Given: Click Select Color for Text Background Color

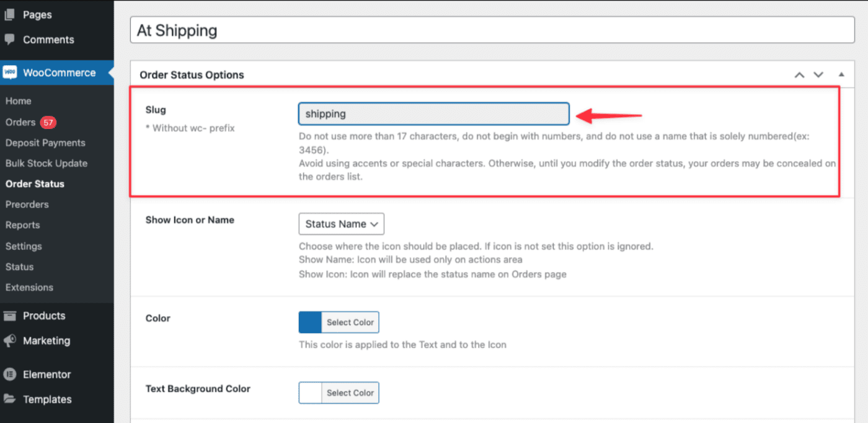Looking at the screenshot, I should (x=351, y=393).
